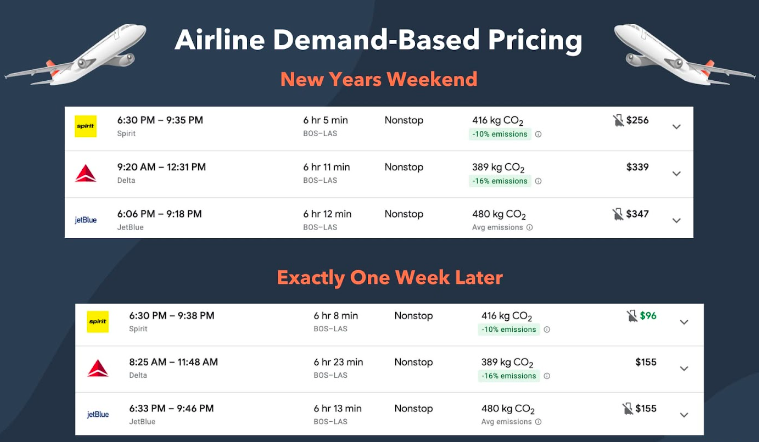Select the $96 price in green

pyautogui.click(x=648, y=316)
